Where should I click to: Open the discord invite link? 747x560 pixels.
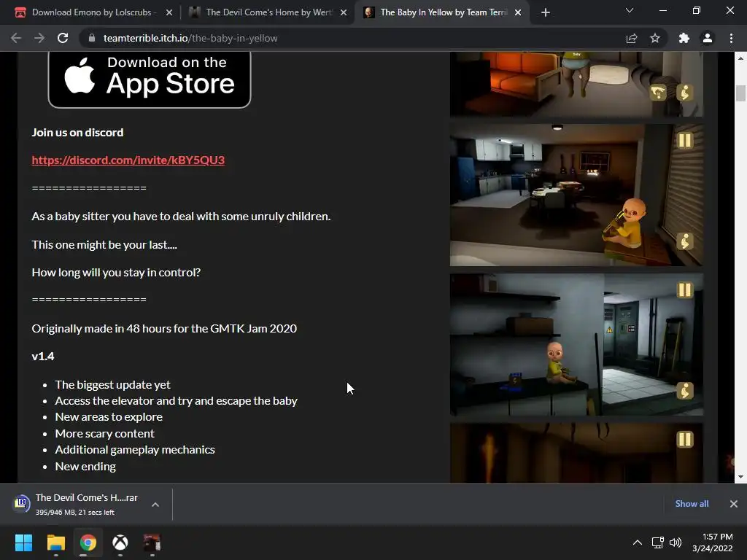coord(128,160)
